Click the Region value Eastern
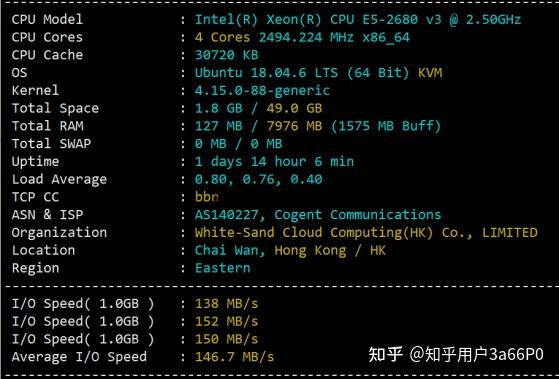 pyautogui.click(x=222, y=268)
